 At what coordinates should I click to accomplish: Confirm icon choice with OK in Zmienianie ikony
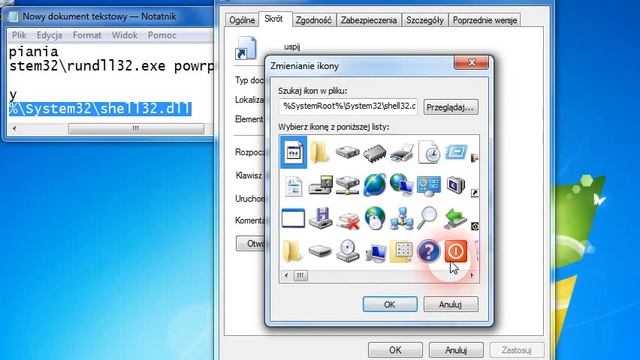(390, 304)
